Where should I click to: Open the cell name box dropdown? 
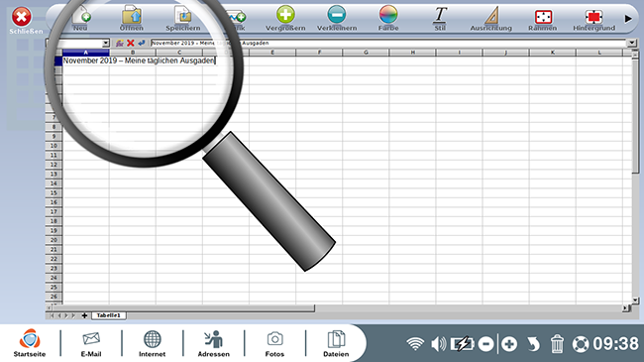click(106, 43)
